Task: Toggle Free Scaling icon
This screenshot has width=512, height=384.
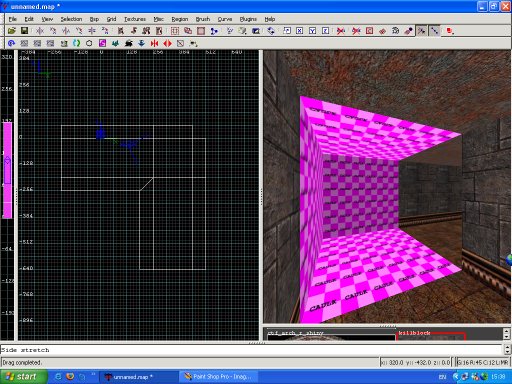Action: click(287, 31)
